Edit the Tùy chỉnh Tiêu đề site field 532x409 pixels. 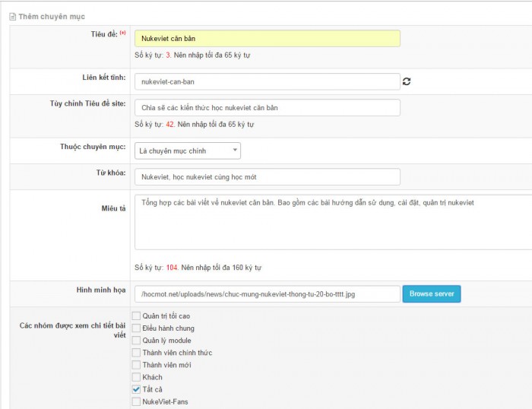coord(268,108)
